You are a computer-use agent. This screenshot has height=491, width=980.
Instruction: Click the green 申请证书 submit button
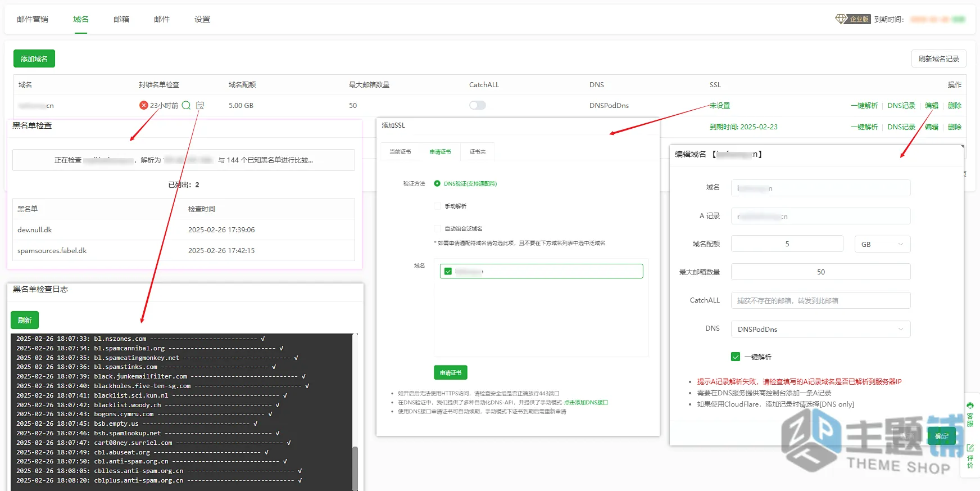451,372
